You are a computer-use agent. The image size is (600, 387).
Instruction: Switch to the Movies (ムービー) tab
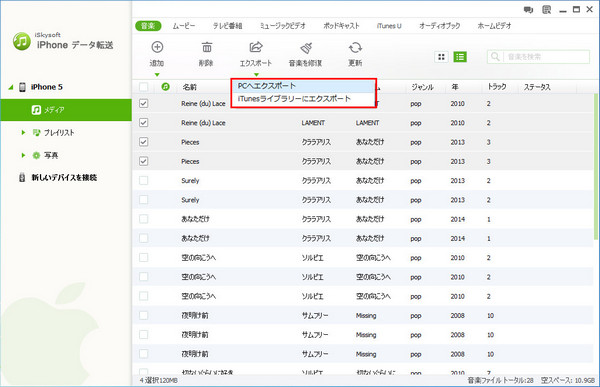(x=184, y=26)
